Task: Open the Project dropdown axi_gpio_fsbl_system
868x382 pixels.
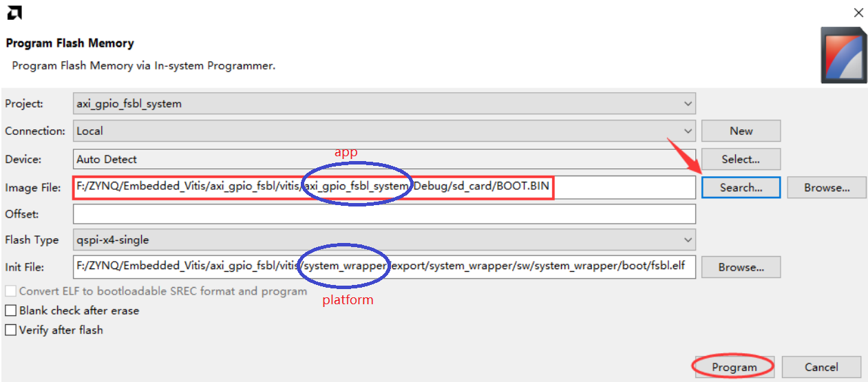Action: 384,104
